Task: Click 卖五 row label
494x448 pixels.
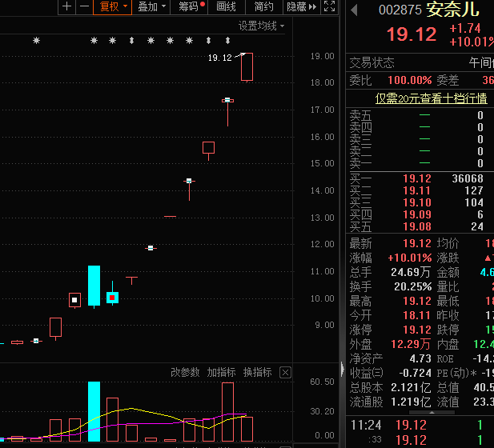Action: coord(361,115)
